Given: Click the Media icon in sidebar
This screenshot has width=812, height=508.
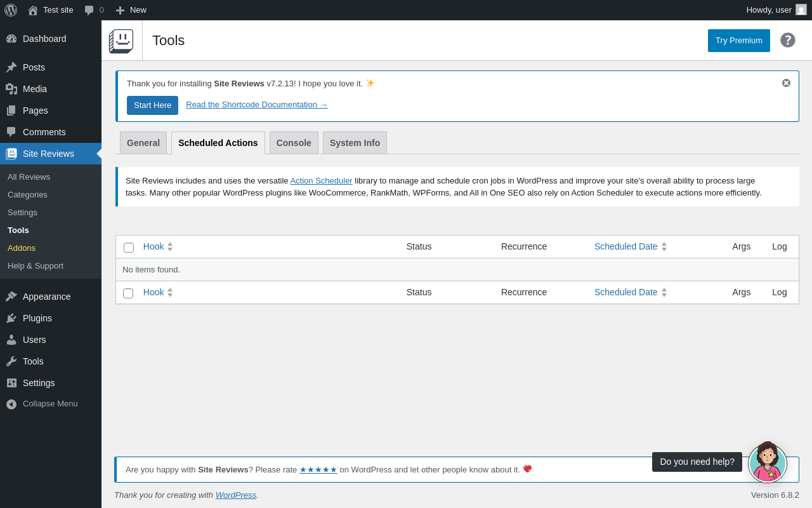Looking at the screenshot, I should point(11,89).
